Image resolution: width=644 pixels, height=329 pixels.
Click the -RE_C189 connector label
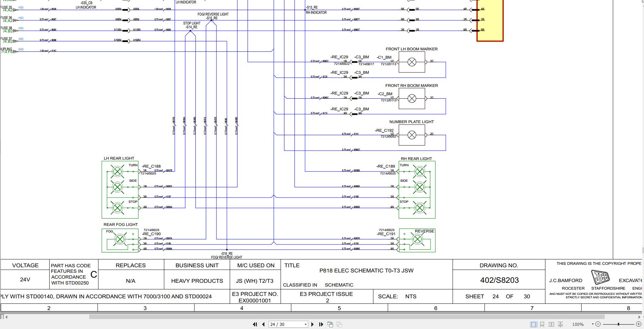386,166
